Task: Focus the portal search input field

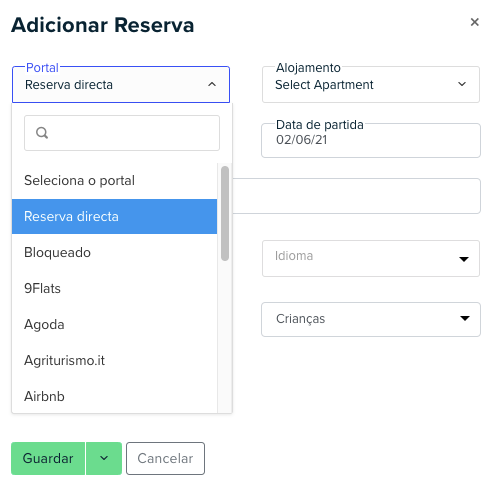Action: [122, 133]
